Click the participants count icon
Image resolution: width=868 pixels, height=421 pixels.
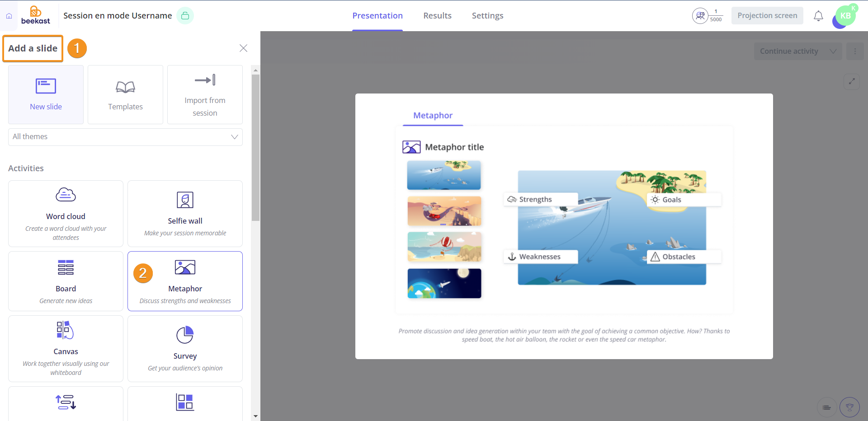pos(700,16)
